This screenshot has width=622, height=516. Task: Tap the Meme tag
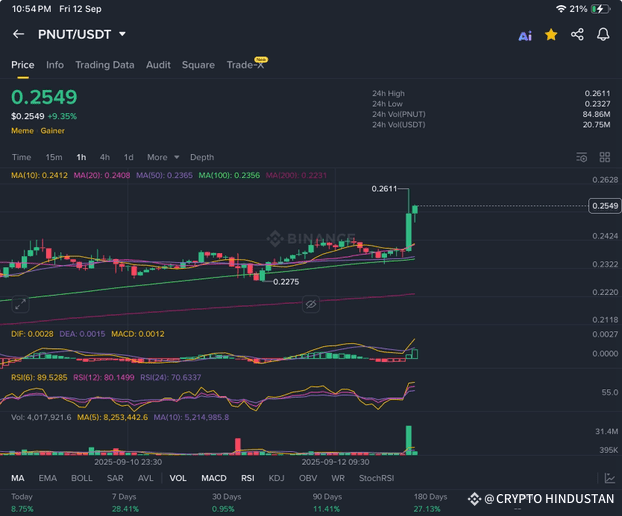(x=22, y=131)
